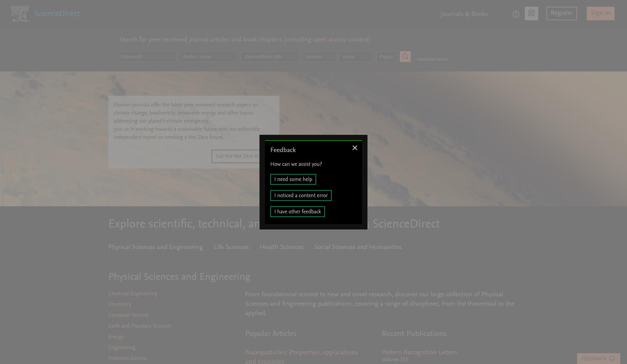627x364 pixels.
Task: Focus the Volume field
Action: coord(320,57)
